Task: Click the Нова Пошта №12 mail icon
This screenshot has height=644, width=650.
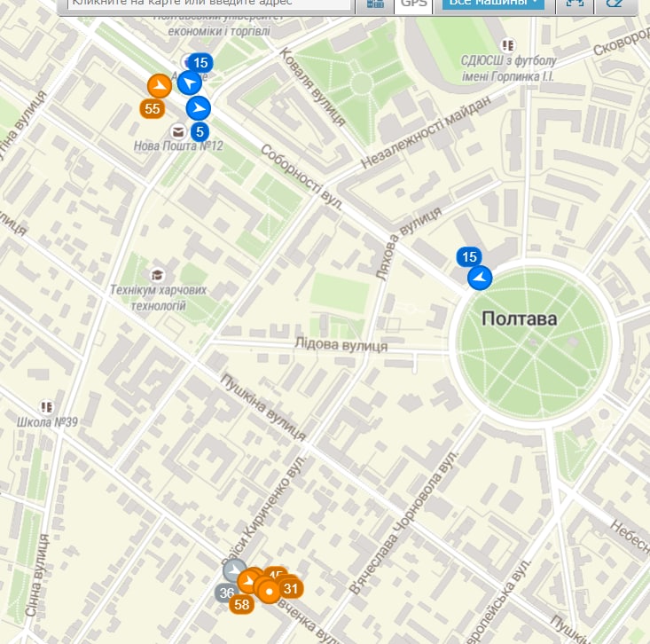Action: coord(178,132)
